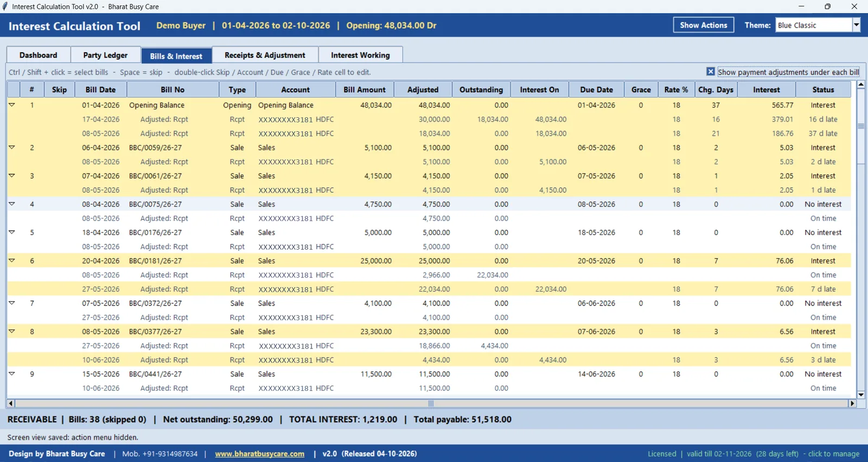The image size is (868, 462).
Task: Collapse bill 2 BBC/0059/26-27 row
Action: [x=11, y=147]
